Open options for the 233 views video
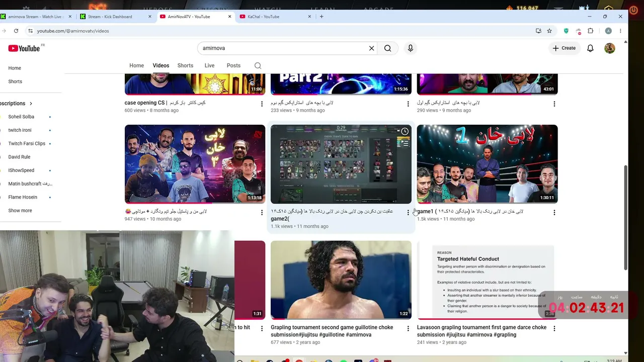Screen dimensions: 644x362 point(408,104)
